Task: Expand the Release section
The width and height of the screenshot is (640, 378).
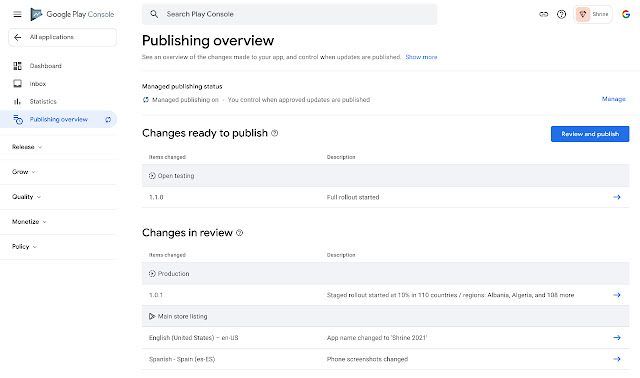Action: pos(27,147)
